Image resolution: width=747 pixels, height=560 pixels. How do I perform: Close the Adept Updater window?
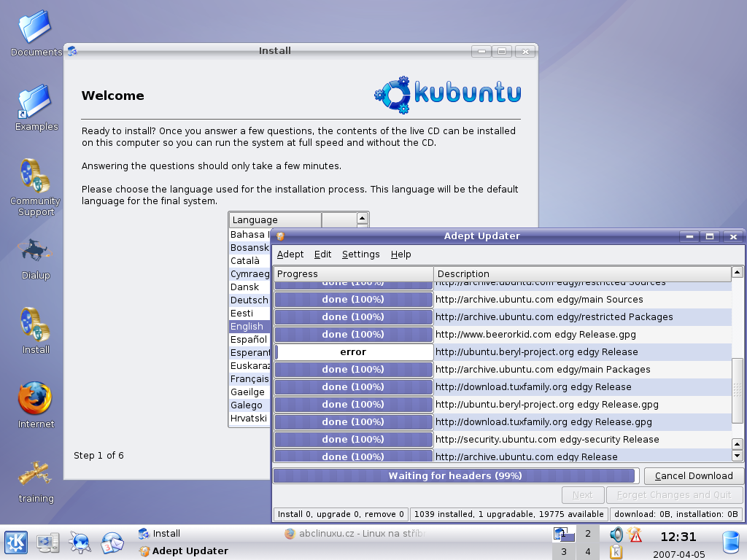[733, 236]
